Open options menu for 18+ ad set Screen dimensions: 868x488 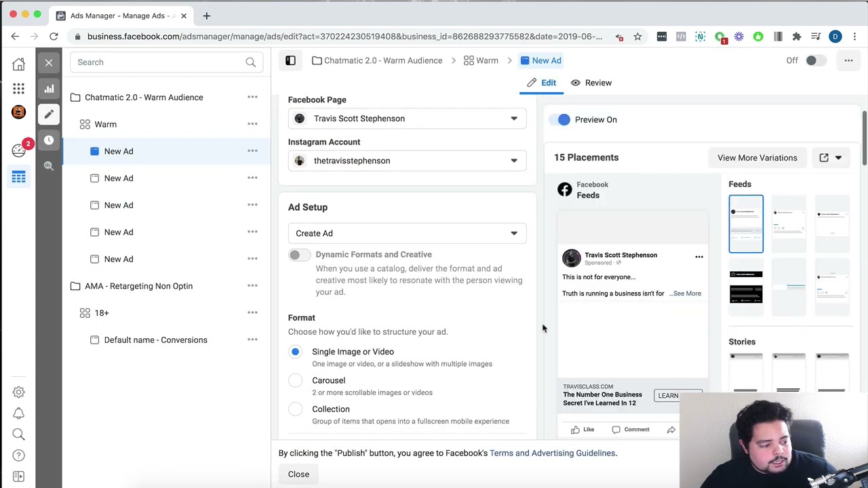(252, 313)
